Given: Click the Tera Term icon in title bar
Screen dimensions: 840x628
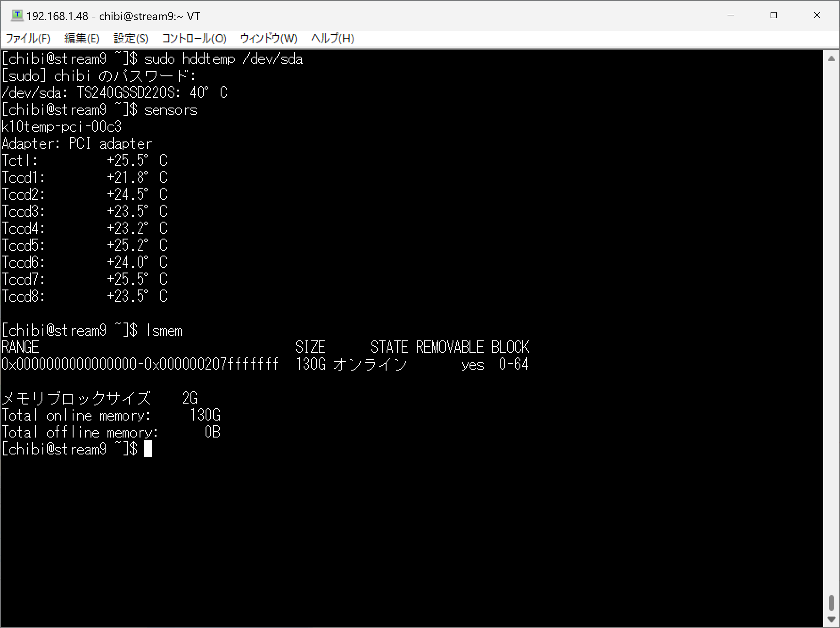Looking at the screenshot, I should pyautogui.click(x=17, y=16).
